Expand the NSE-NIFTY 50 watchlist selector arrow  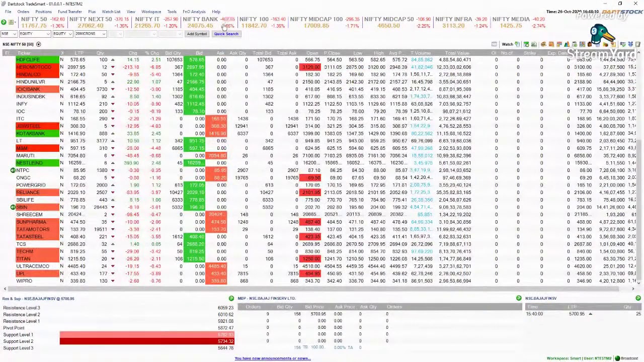[38, 44]
